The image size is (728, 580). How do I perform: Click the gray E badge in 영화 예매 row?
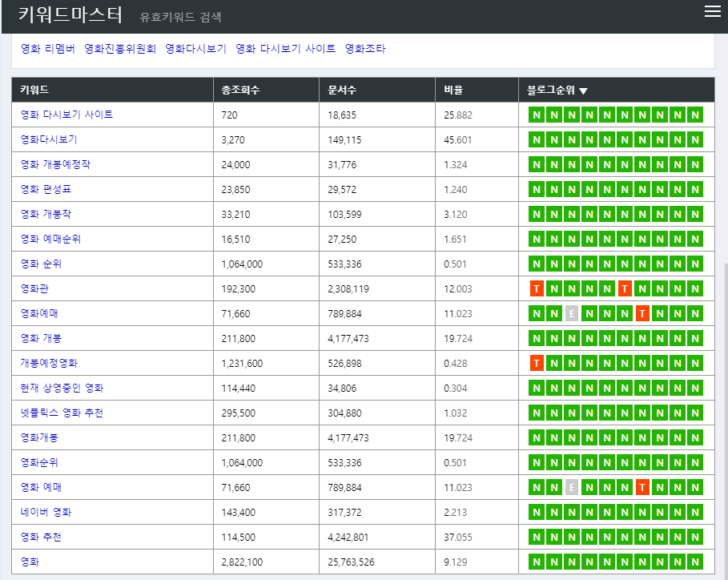(572, 488)
